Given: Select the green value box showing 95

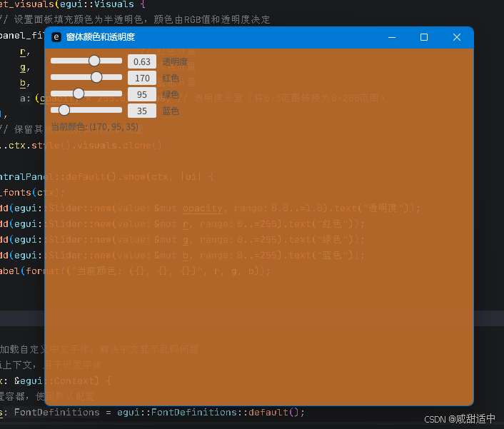Looking at the screenshot, I should click(x=142, y=94).
